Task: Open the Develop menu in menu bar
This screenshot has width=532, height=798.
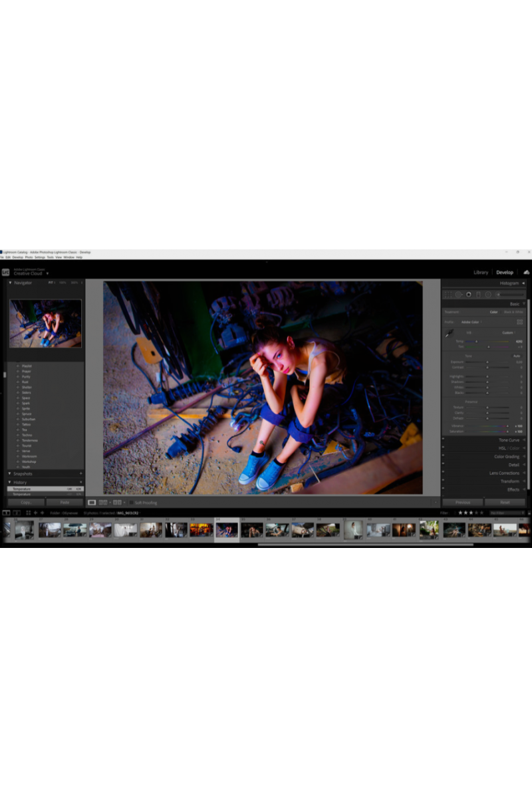Action: click(x=17, y=257)
